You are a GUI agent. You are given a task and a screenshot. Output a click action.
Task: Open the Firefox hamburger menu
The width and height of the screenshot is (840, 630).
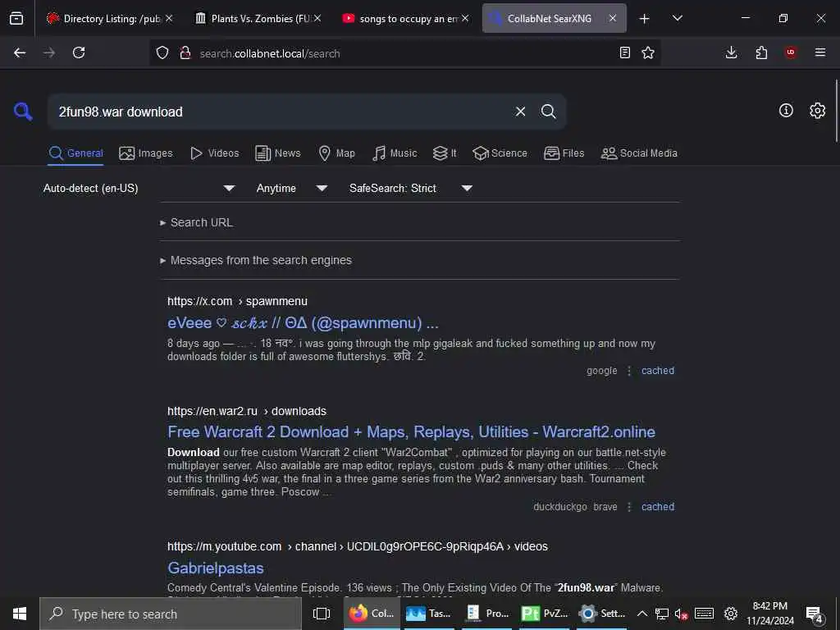coord(819,52)
